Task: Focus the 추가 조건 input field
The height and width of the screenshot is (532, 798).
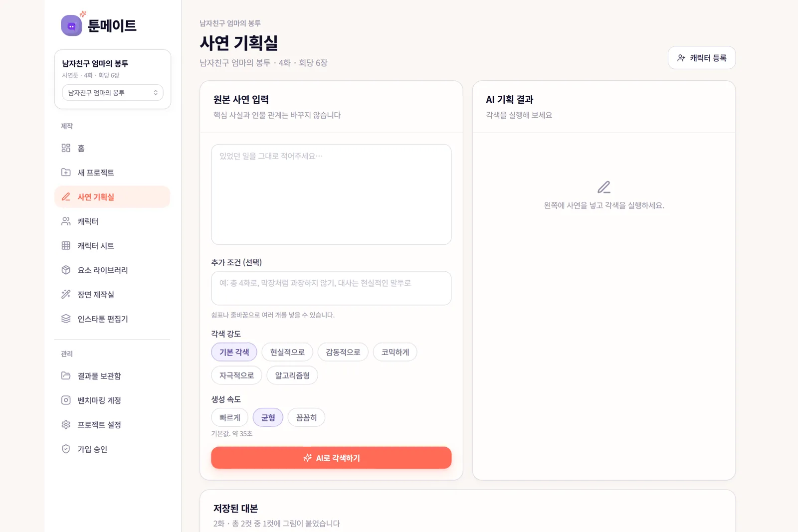Action: point(331,288)
